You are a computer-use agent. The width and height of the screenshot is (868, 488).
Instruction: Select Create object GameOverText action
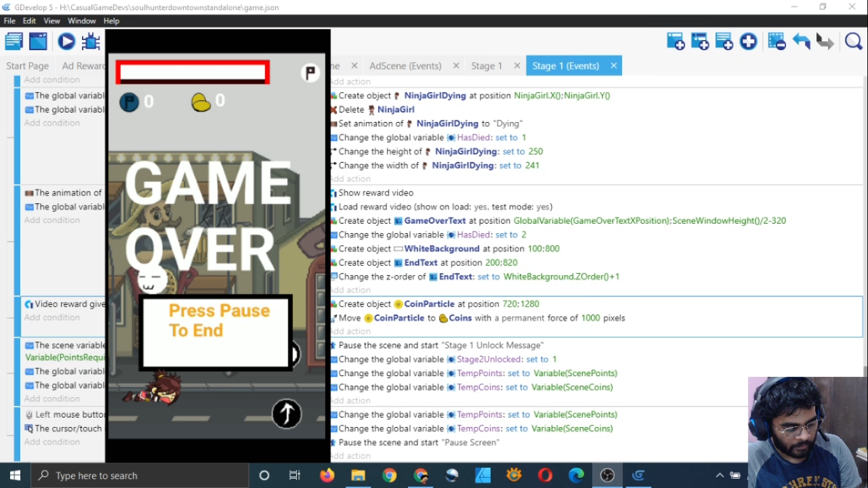point(558,220)
